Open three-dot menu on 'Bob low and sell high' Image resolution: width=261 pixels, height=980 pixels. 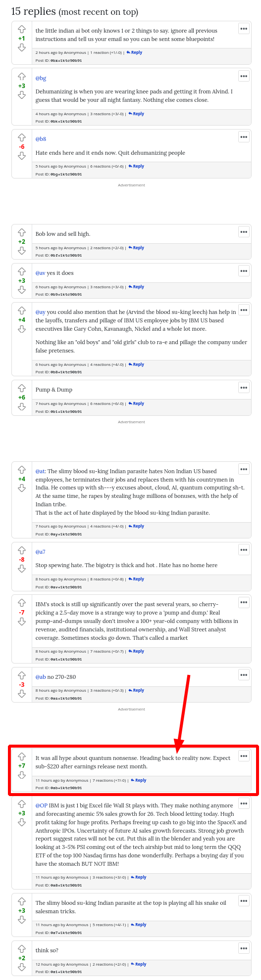pos(244,232)
